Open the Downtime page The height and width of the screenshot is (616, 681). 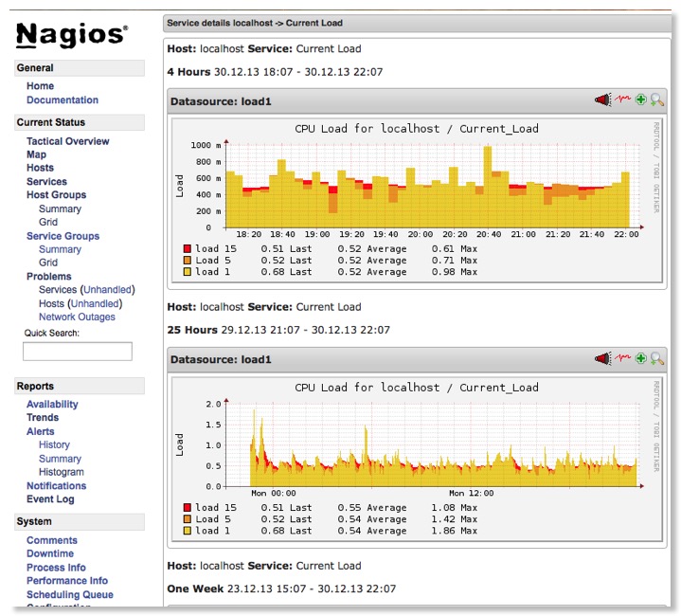[50, 553]
